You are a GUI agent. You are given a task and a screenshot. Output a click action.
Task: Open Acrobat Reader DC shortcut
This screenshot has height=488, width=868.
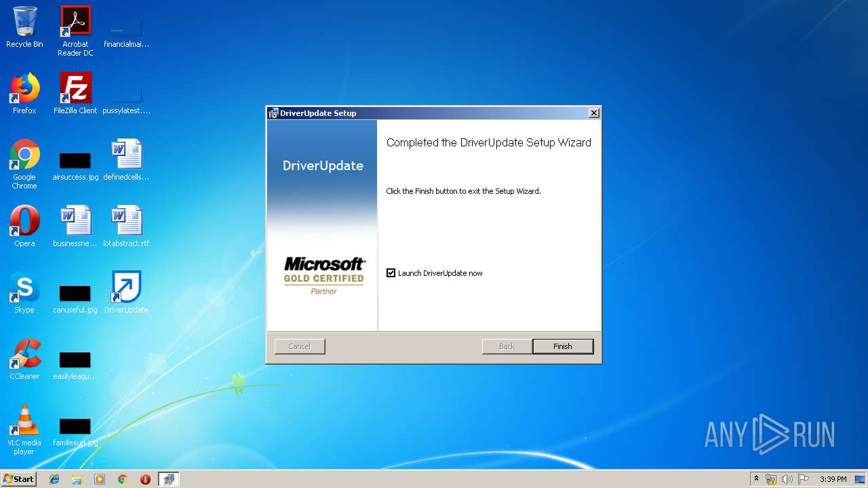point(75,30)
